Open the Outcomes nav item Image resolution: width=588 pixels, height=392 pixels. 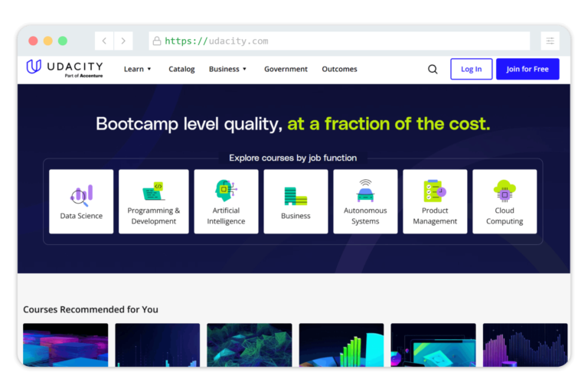click(339, 69)
